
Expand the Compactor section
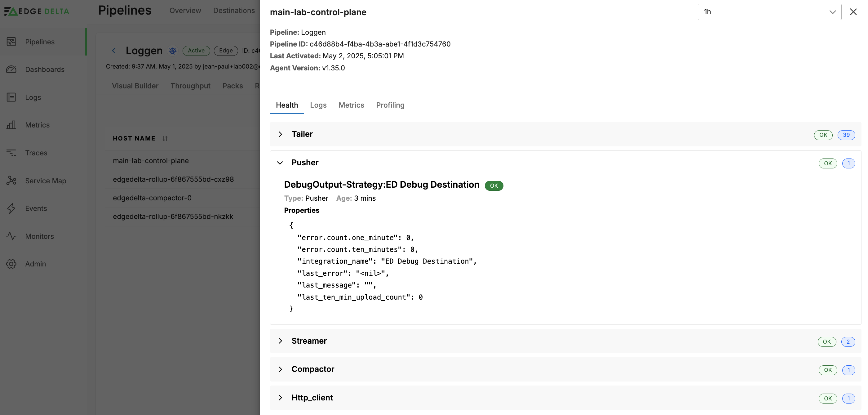point(280,369)
